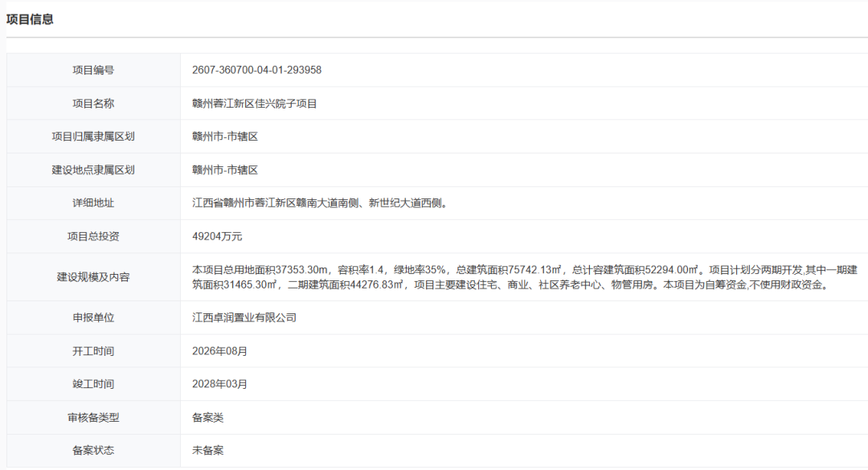Select the 审核备类型 label cell
The image size is (868, 470).
pyautogui.click(x=93, y=418)
